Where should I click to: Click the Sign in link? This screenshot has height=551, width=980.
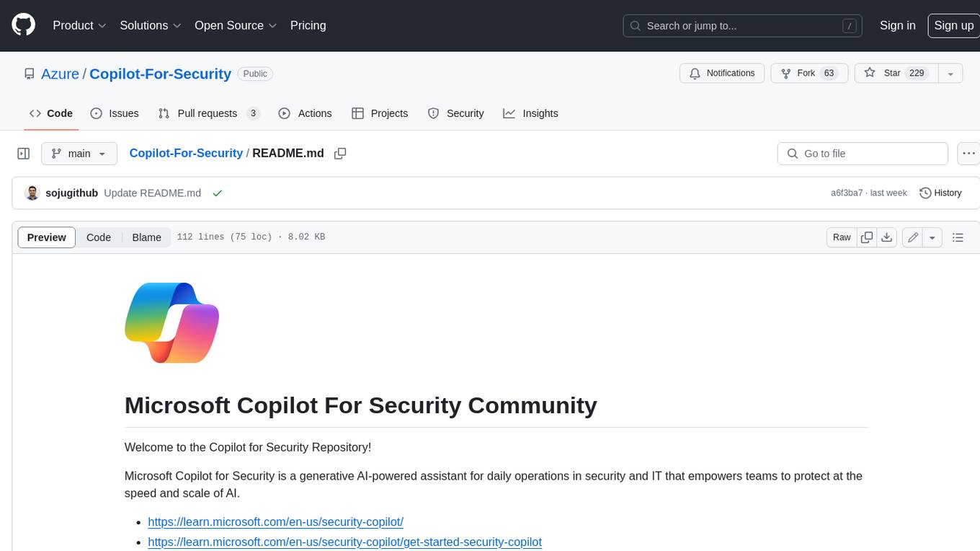(897, 25)
